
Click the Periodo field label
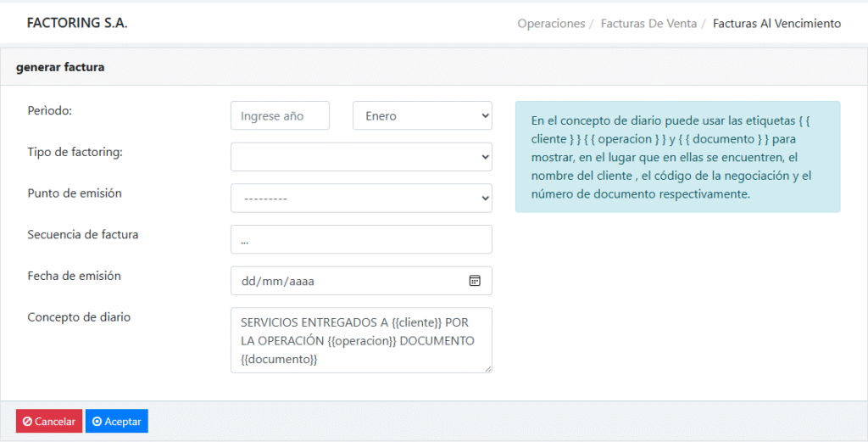(50, 111)
